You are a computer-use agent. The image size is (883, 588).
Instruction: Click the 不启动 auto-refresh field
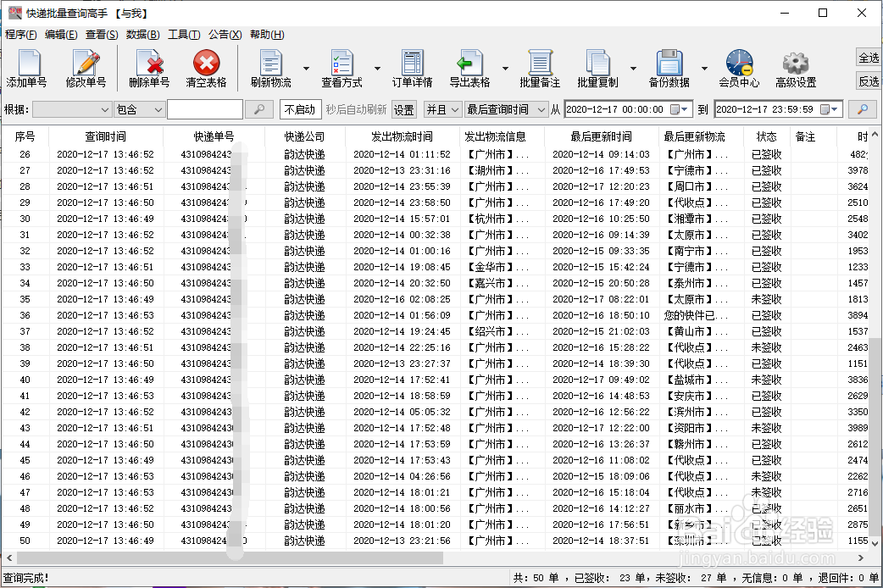point(300,109)
